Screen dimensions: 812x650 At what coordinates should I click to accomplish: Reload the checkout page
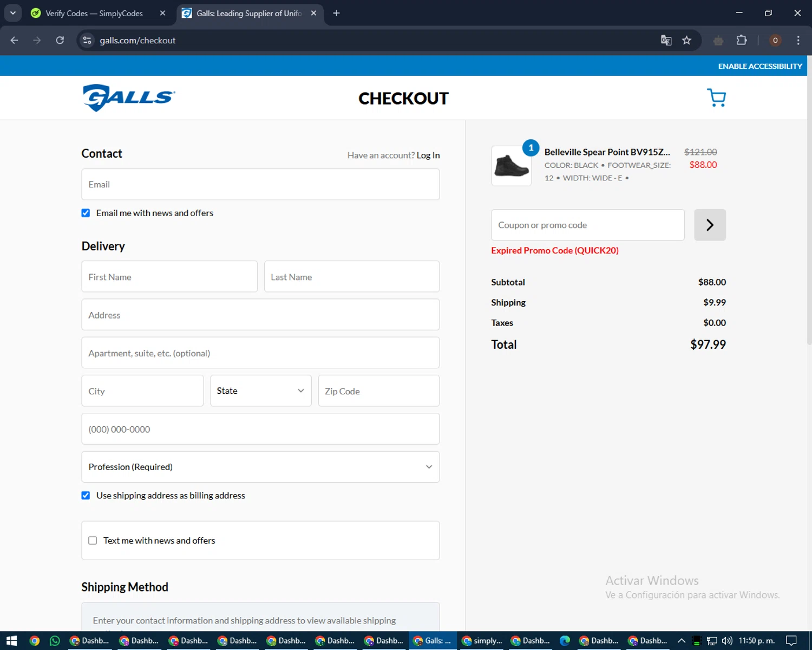point(60,40)
